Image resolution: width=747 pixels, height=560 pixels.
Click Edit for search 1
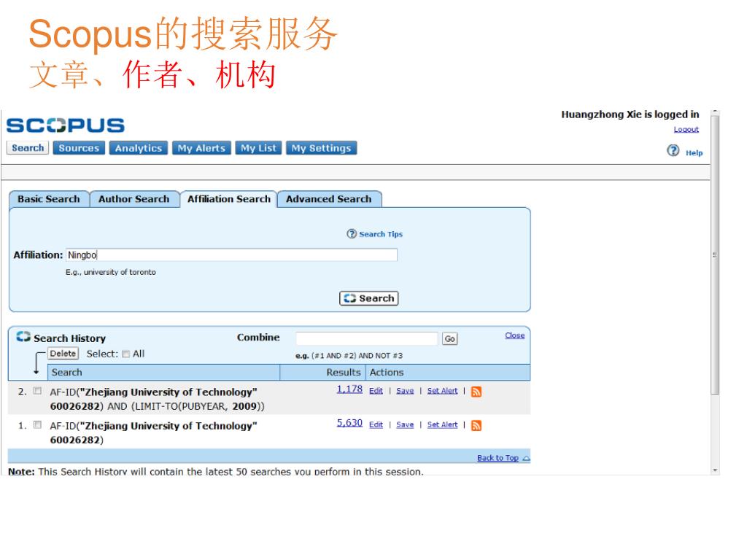point(376,424)
